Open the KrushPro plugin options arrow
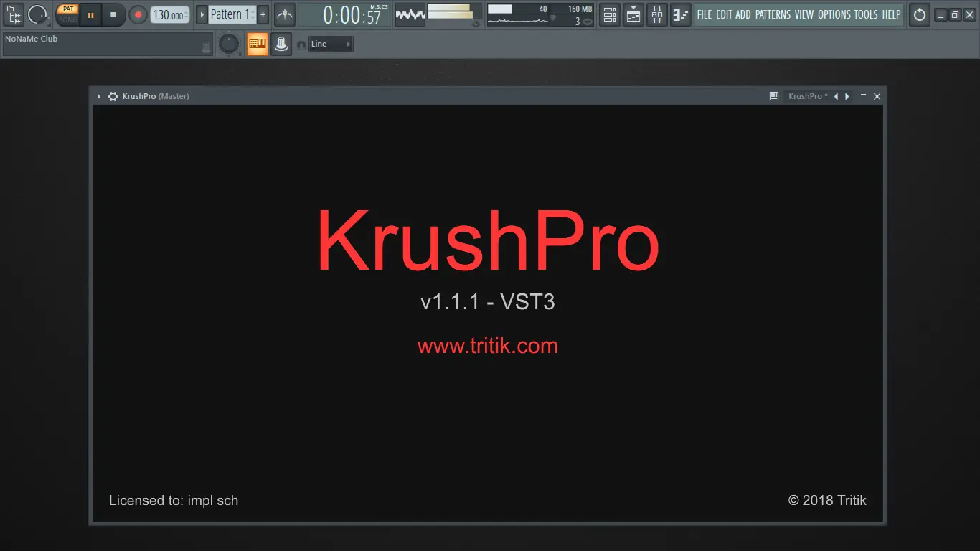This screenshot has height=551, width=980. (x=99, y=96)
